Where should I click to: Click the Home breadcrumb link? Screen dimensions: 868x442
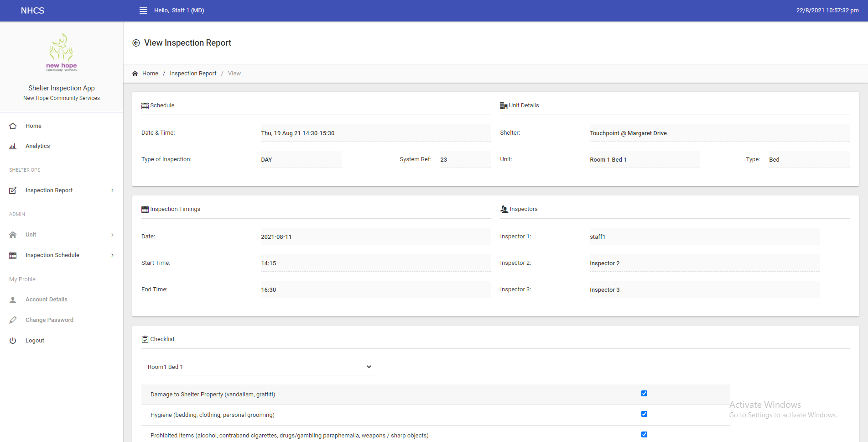coord(150,74)
